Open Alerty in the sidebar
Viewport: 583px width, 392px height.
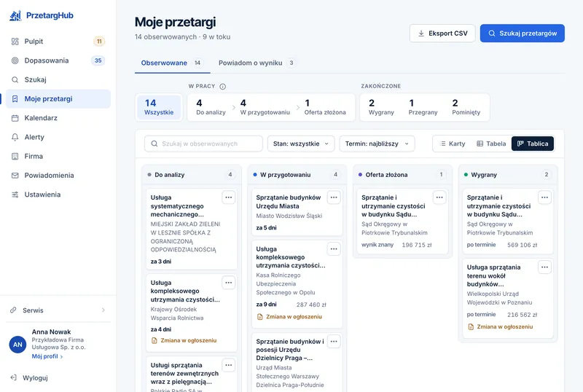point(58,137)
